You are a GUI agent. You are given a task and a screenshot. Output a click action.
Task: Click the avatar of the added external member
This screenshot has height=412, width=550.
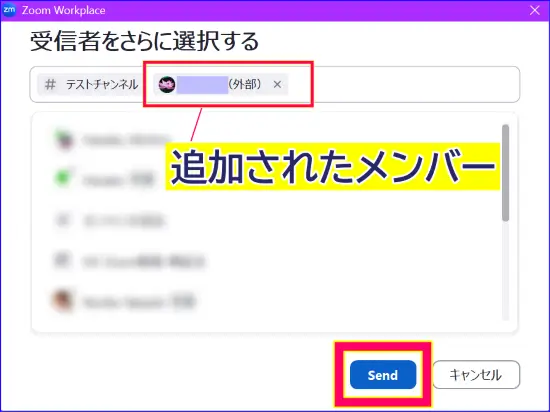167,85
